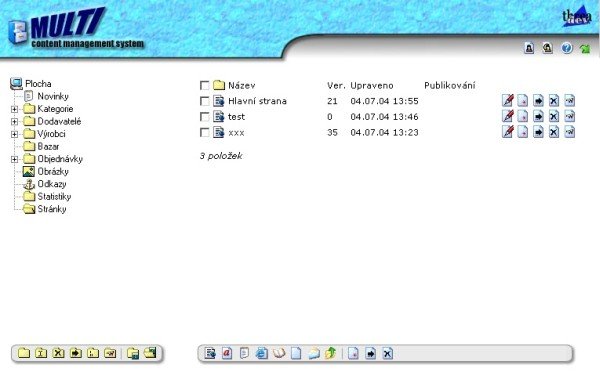Click the Publikování column header

pos(450,85)
